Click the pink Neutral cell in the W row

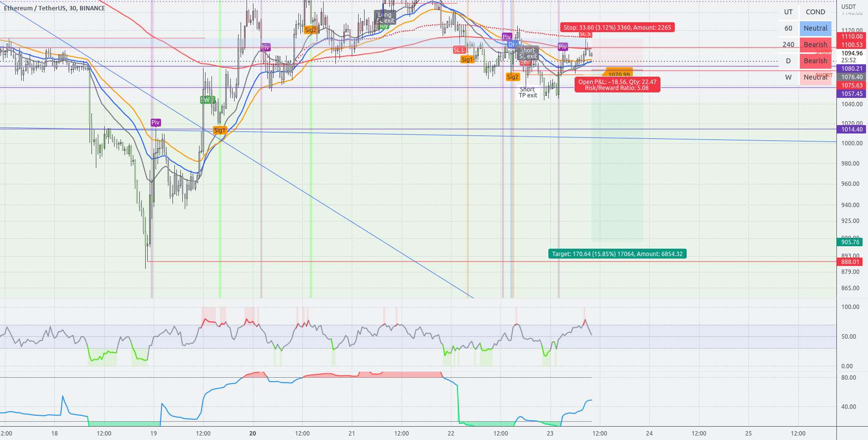click(x=816, y=77)
